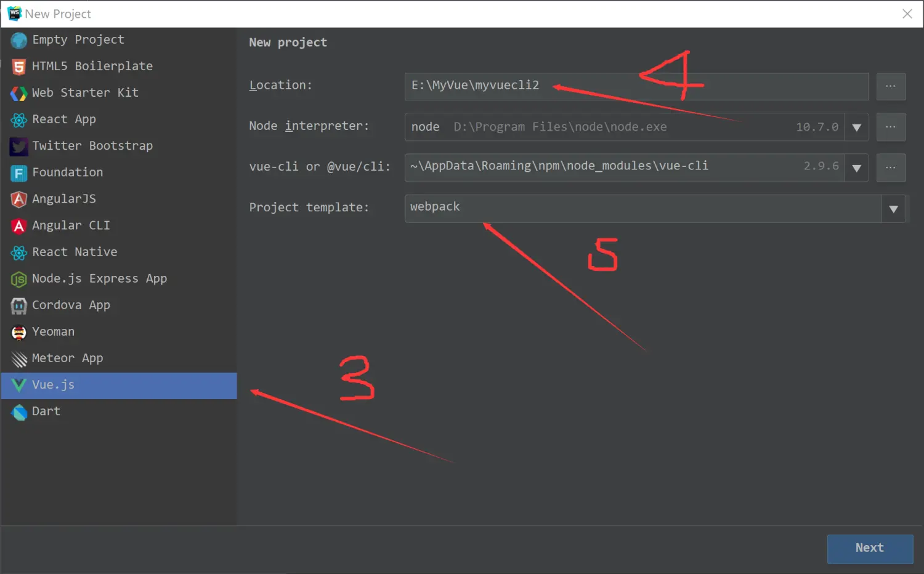This screenshot has width=924, height=574.
Task: Click the Dart project icon
Action: coord(19,412)
